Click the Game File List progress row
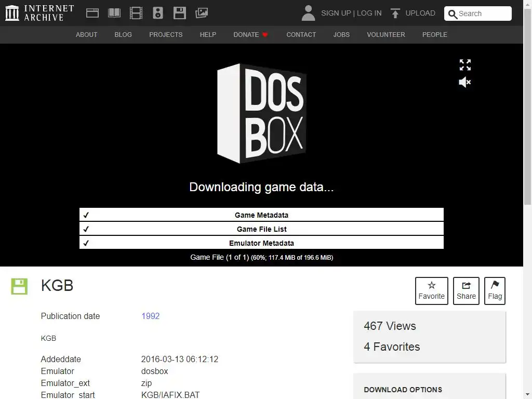Viewport: 532px width, 399px height. pos(262,229)
